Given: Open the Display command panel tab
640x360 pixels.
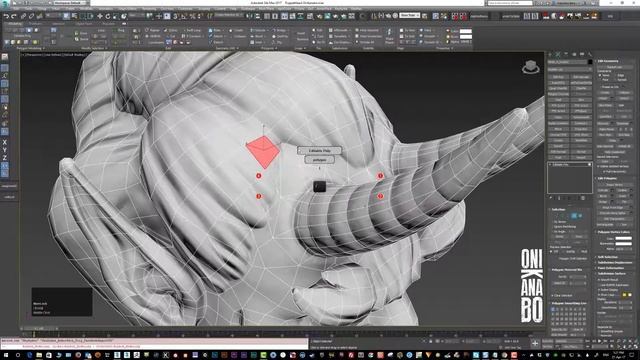Looking at the screenshot, I should [x=582, y=54].
